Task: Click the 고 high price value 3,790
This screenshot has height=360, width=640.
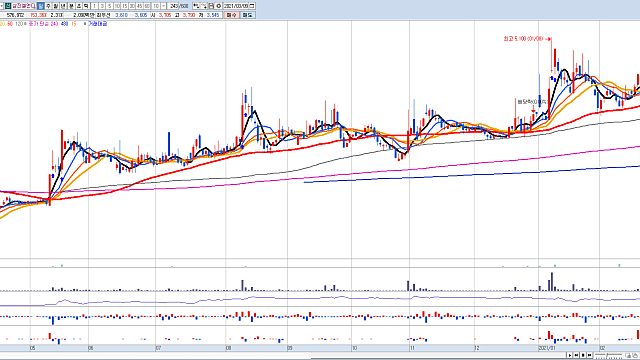Action: click(x=189, y=15)
